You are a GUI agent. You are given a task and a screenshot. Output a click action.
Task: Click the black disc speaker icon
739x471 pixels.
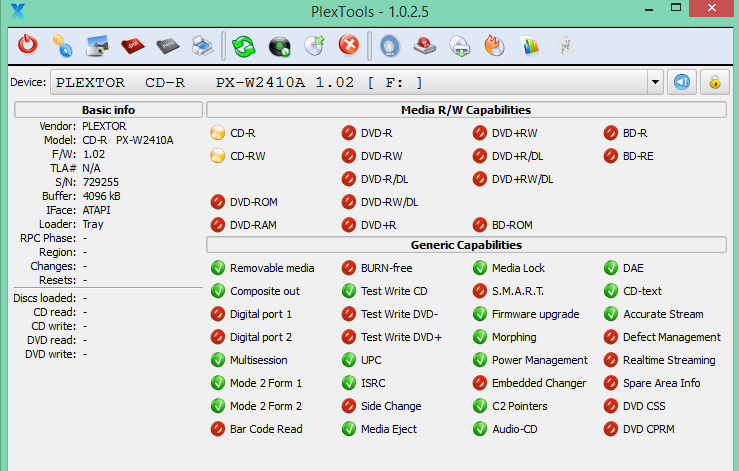pyautogui.click(x=279, y=46)
